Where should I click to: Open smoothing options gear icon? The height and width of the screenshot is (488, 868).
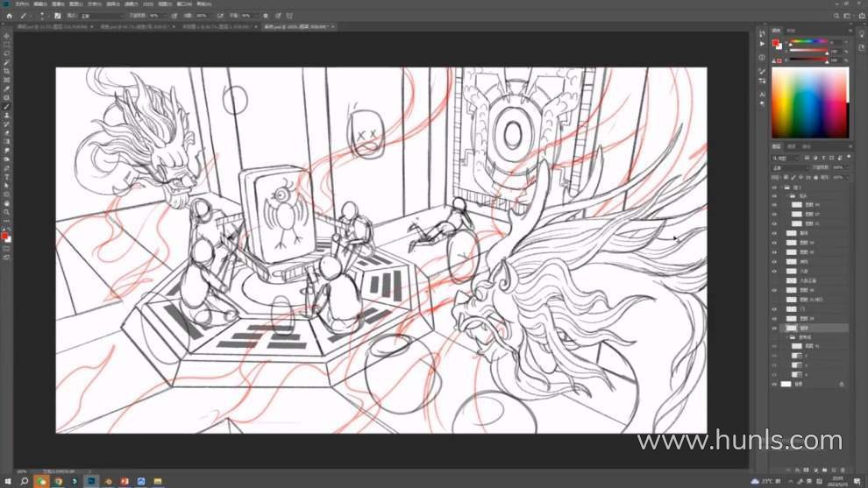tap(266, 16)
